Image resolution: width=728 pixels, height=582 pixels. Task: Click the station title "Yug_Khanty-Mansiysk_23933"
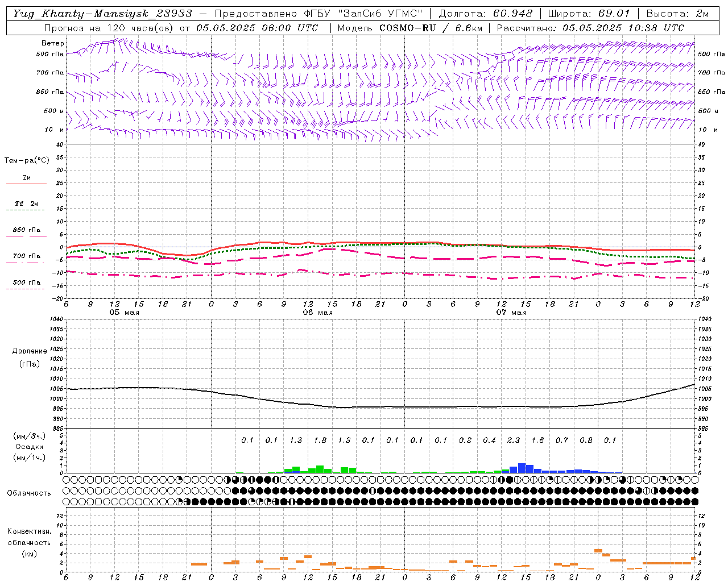click(x=102, y=14)
